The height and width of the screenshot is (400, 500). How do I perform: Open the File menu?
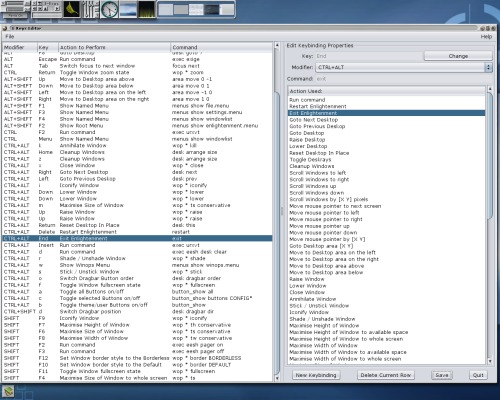[10, 36]
